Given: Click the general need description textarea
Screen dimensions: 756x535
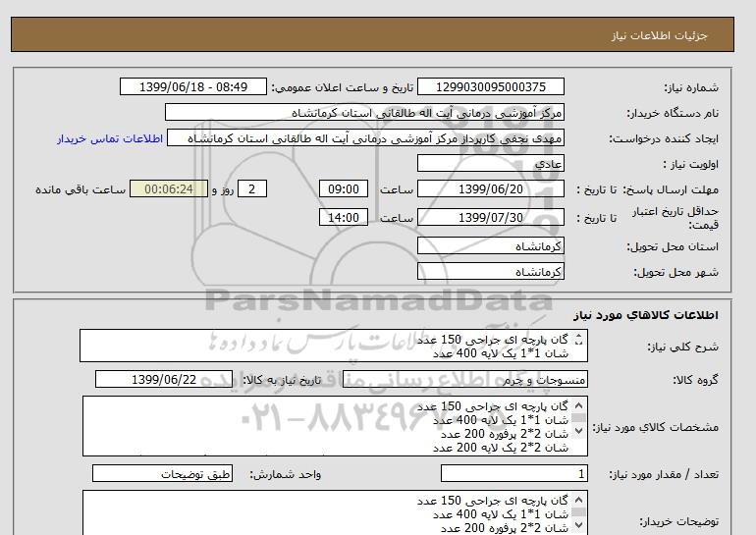Looking at the screenshot, I should point(334,346).
